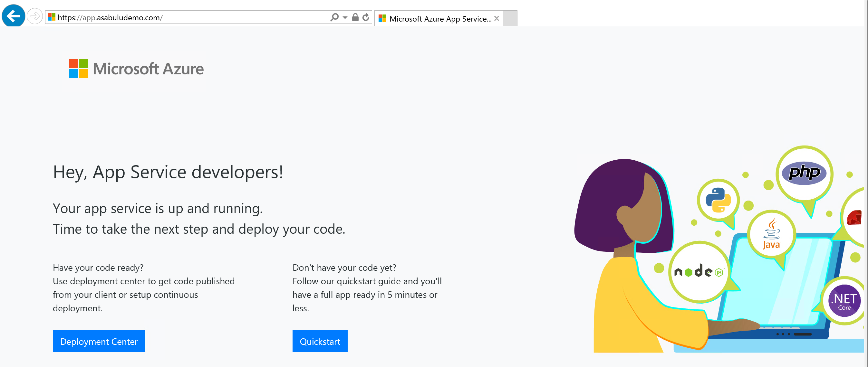
Task: Click the browser back navigation arrow
Action: click(x=13, y=17)
